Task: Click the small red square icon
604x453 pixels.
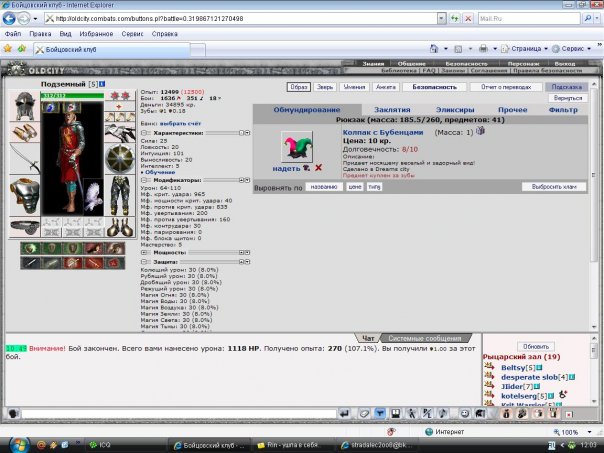Action: coord(569,414)
